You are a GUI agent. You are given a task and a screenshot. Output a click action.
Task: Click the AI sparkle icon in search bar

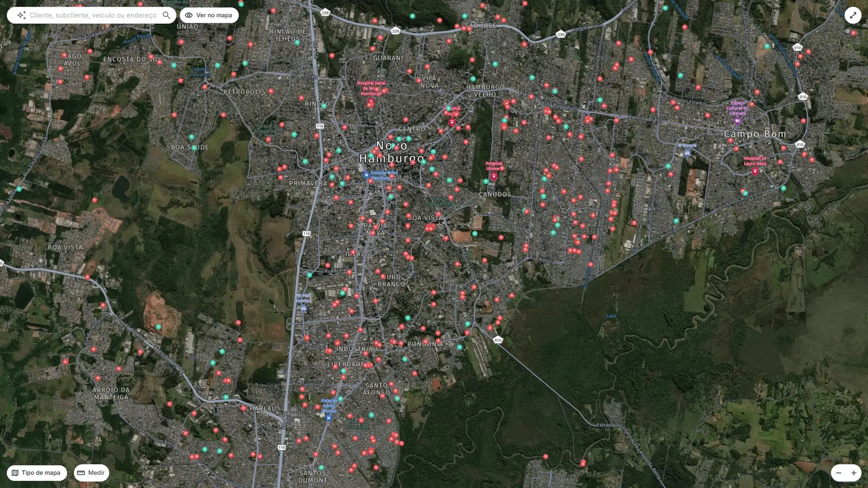21,15
